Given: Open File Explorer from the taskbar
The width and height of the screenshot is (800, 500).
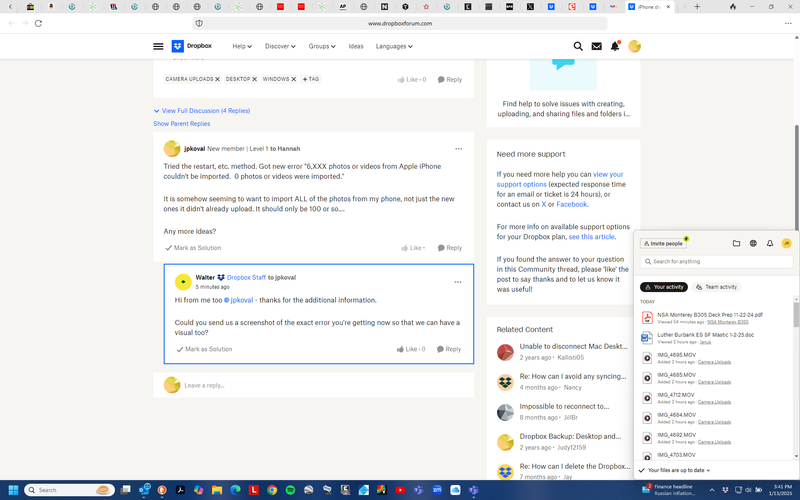Looking at the screenshot, I should pyautogui.click(x=217, y=490).
